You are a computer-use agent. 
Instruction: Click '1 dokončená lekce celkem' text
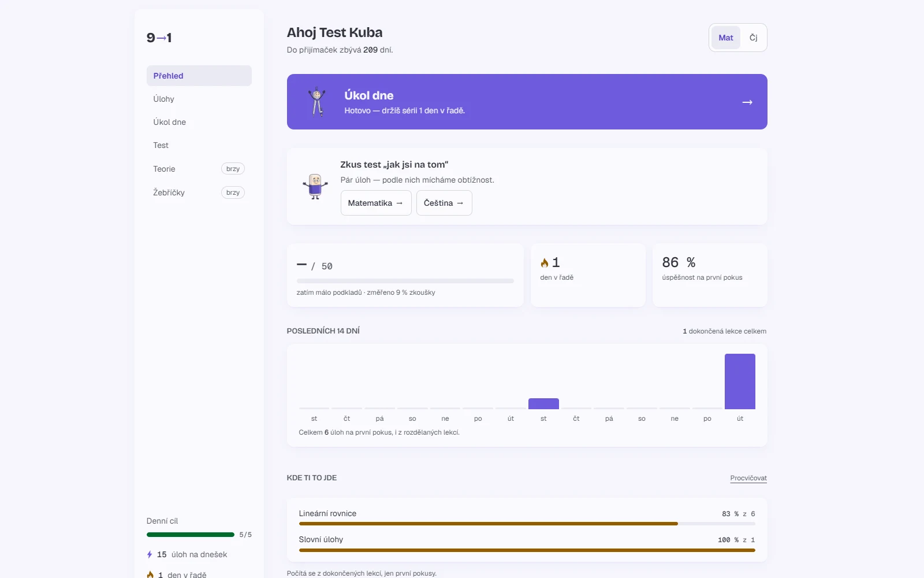click(725, 331)
